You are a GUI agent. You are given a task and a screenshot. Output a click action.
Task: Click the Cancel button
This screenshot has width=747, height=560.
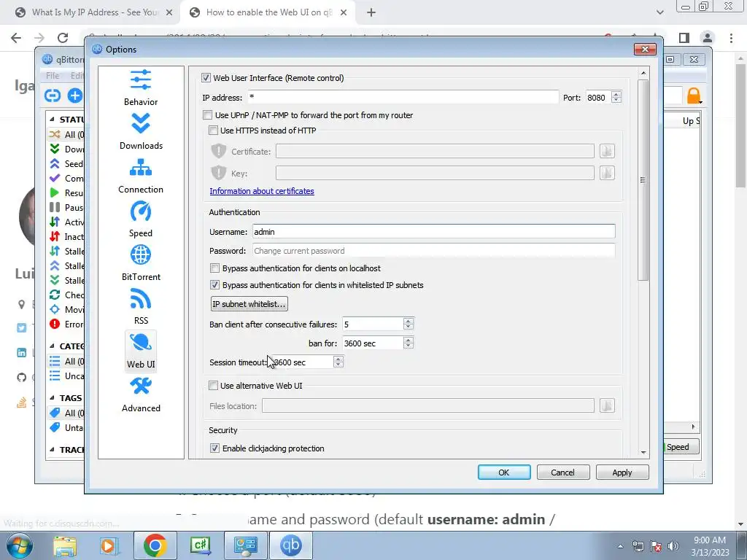(563, 472)
